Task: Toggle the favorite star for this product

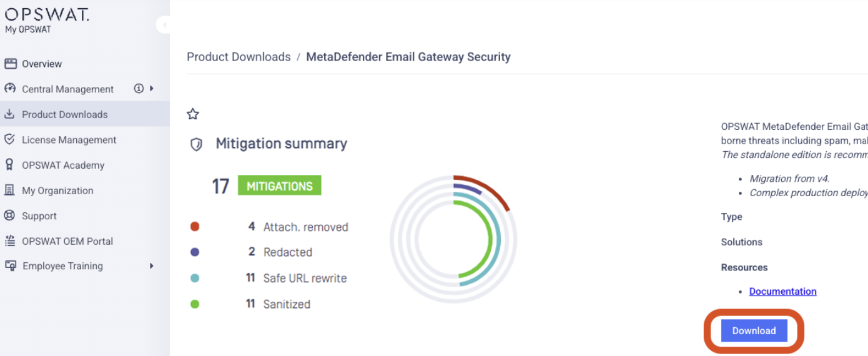Action: (x=193, y=114)
